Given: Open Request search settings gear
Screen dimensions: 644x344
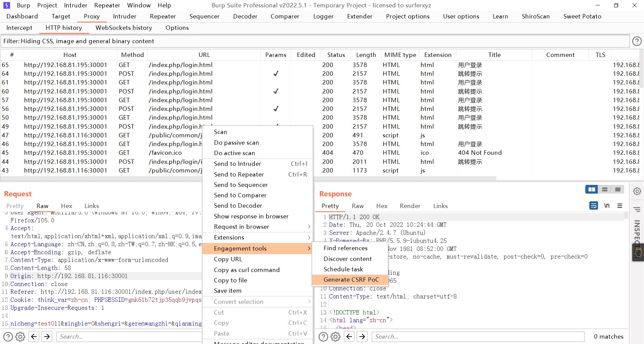Looking at the screenshot, I should [x=20, y=337].
